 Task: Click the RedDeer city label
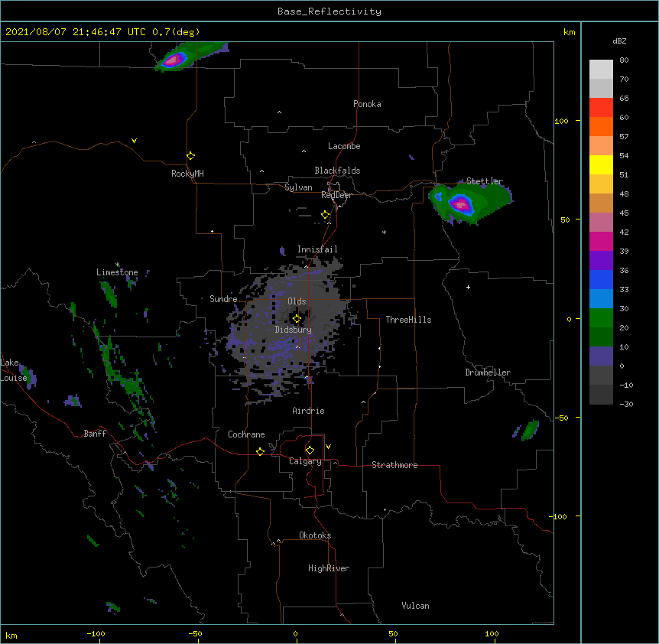pos(336,195)
